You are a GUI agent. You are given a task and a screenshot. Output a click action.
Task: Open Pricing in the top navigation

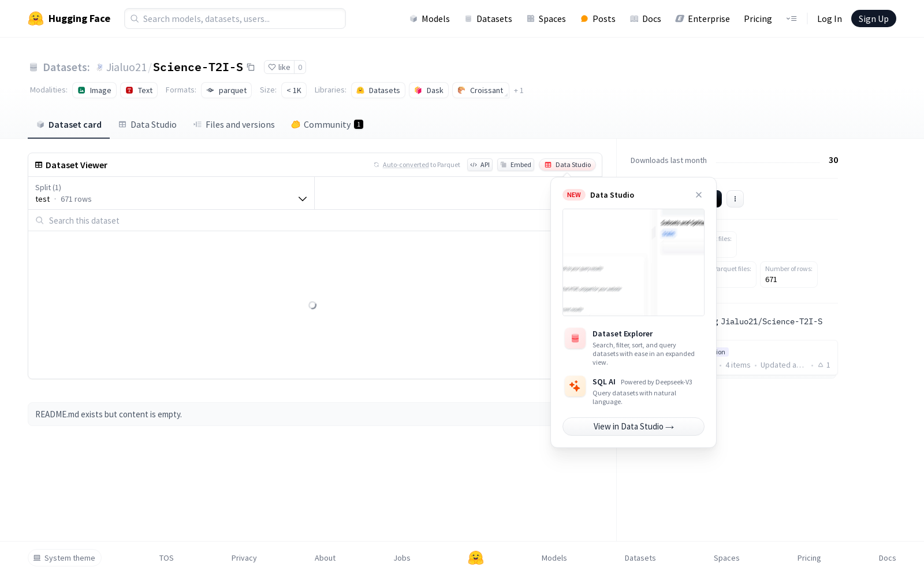tap(758, 18)
